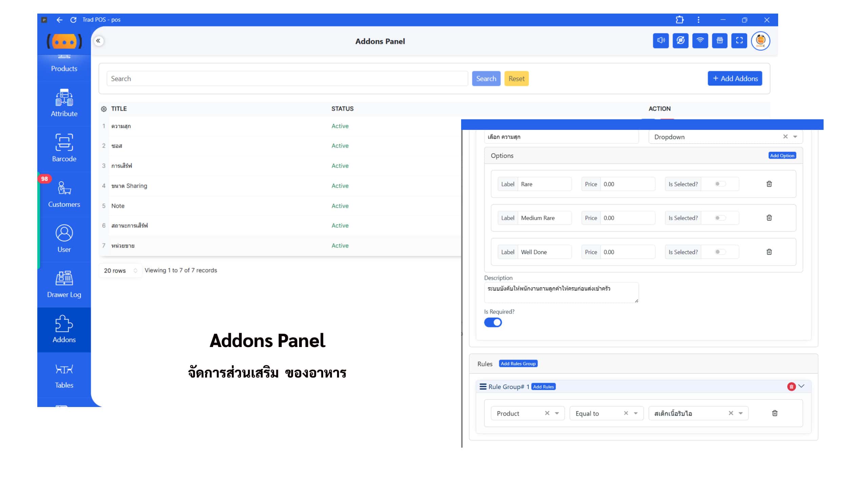
Task: Click the Add Addons button
Action: tap(735, 78)
